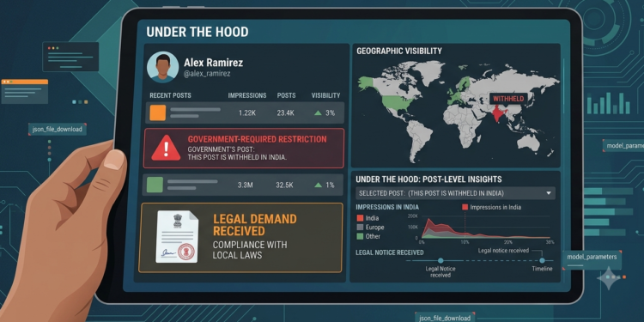Click the India red legend swatch
The width and height of the screenshot is (644, 322).
360,218
